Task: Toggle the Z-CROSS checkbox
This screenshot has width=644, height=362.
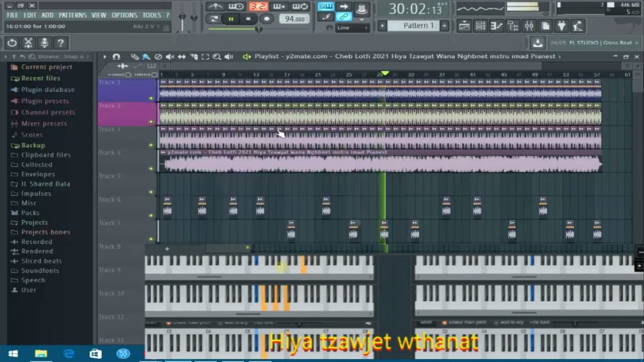Action: click(128, 75)
